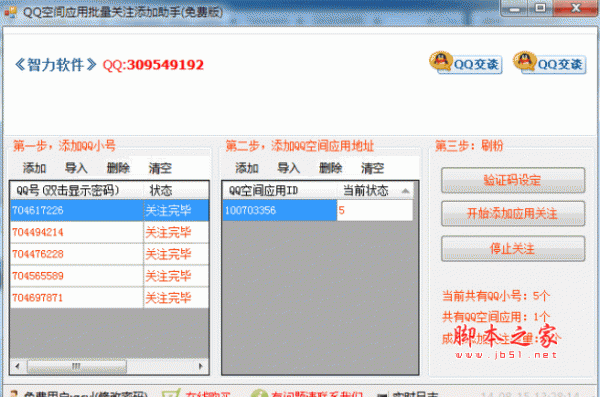Click 共有QQ空间应用:1个 label
The image size is (600, 397).
(x=496, y=317)
